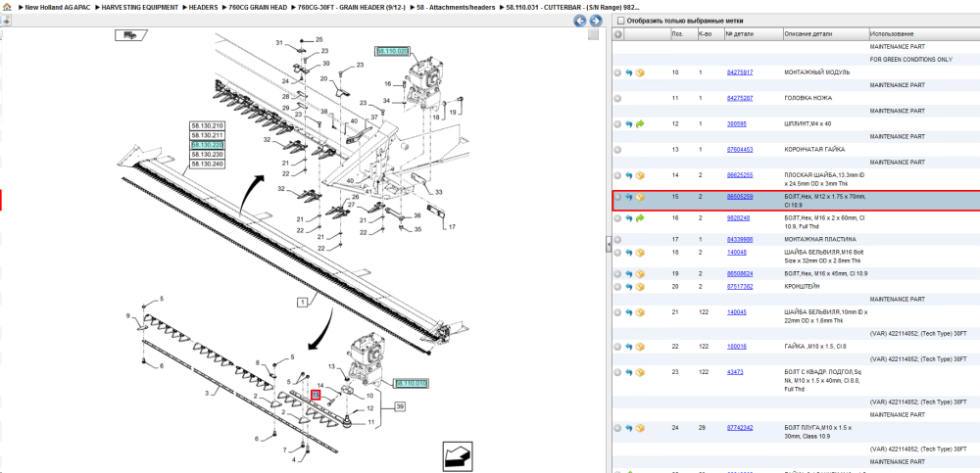Viewport: 980px width, 473px height.
Task: Open diagram reference 58.110.020
Action: pyautogui.click(x=392, y=51)
